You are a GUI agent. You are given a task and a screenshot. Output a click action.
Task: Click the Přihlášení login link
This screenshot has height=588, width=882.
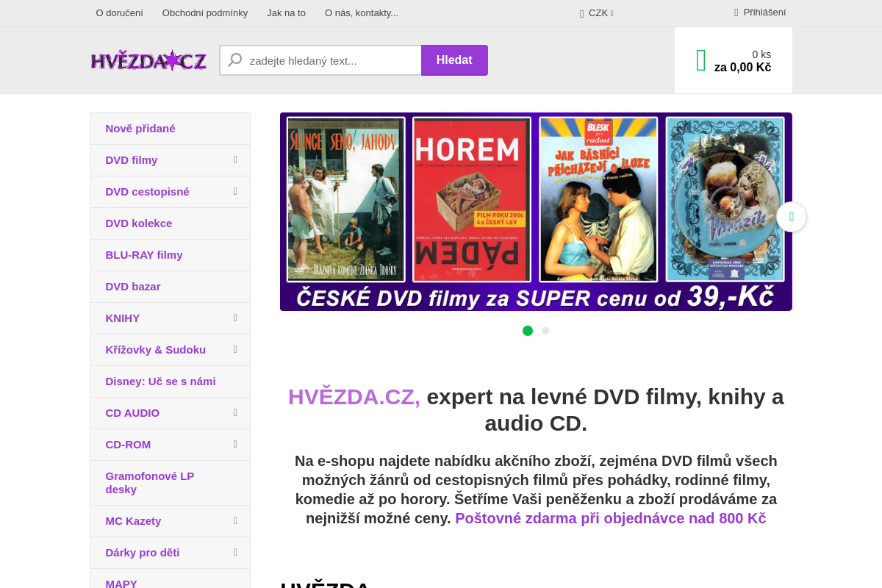[764, 12]
